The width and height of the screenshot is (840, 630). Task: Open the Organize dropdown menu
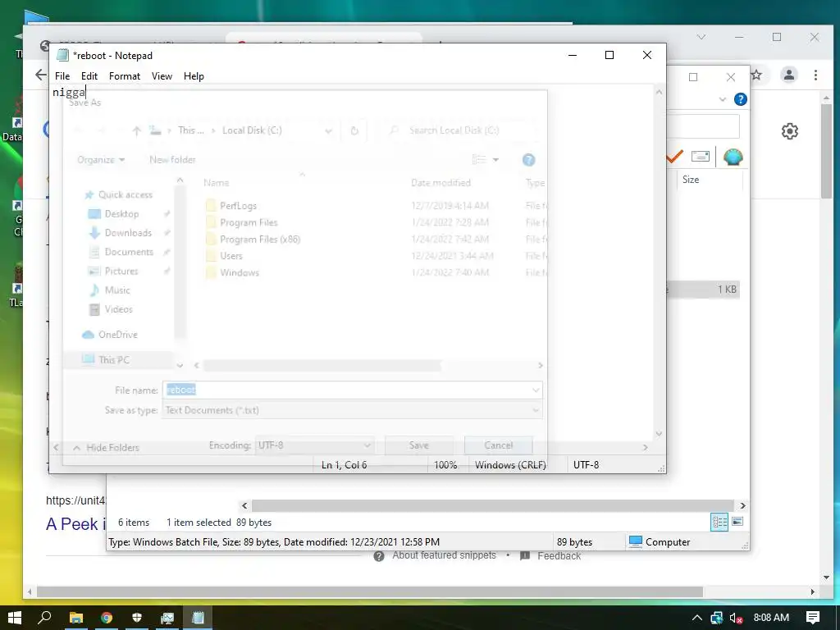(101, 160)
